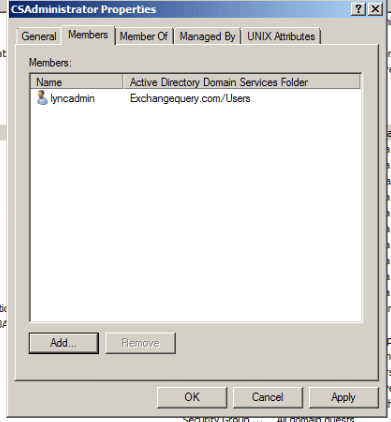
Task: Select the lyncadmin user icon
Action: (42, 98)
